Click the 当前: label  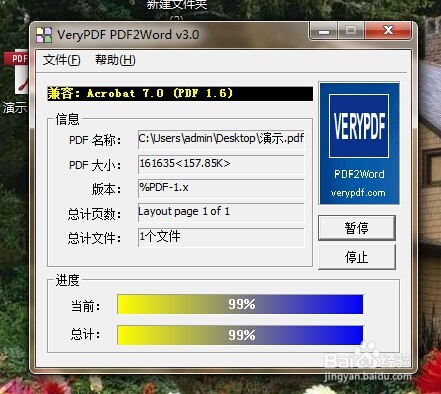pyautogui.click(x=86, y=306)
